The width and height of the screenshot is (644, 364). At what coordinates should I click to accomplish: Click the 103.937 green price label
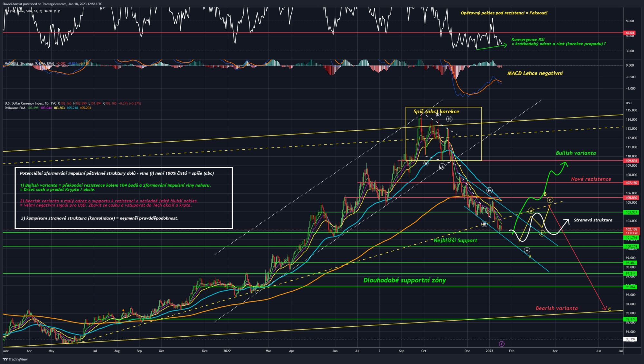631,212
